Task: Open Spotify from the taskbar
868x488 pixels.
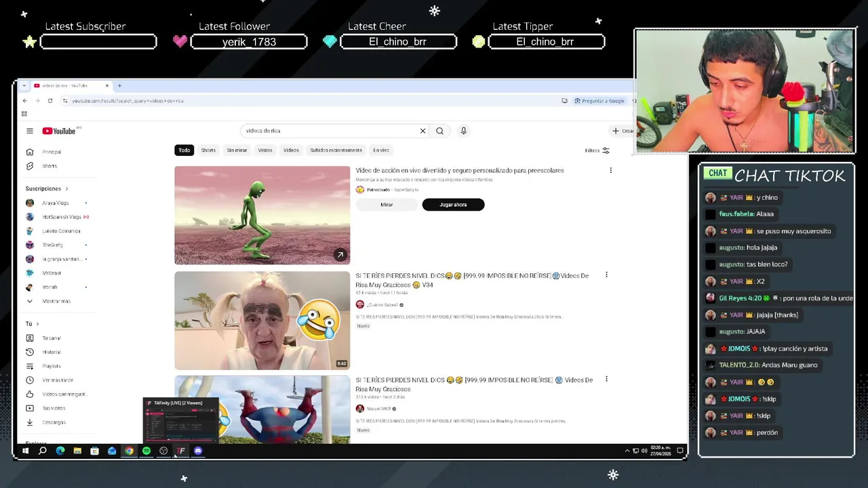Action: pos(146,451)
